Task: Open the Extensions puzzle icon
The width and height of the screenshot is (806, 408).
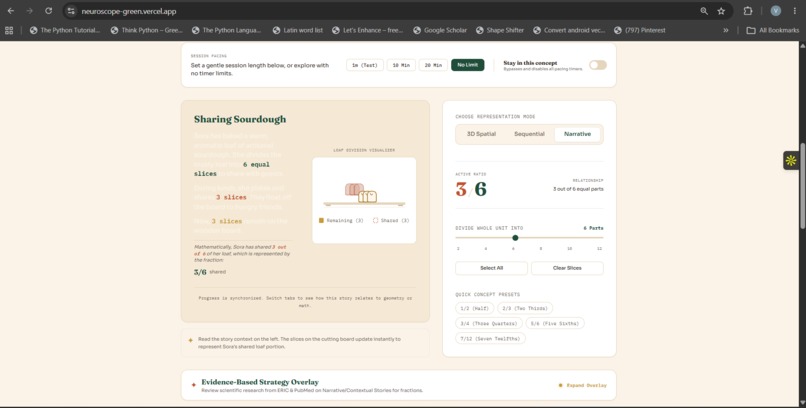Action: [x=748, y=11]
